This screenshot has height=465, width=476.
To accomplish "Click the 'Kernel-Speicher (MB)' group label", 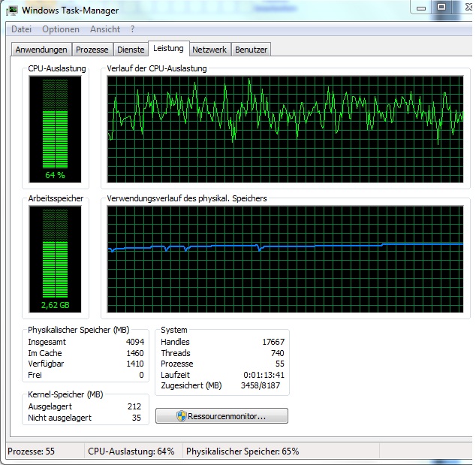I will (x=65, y=394).
